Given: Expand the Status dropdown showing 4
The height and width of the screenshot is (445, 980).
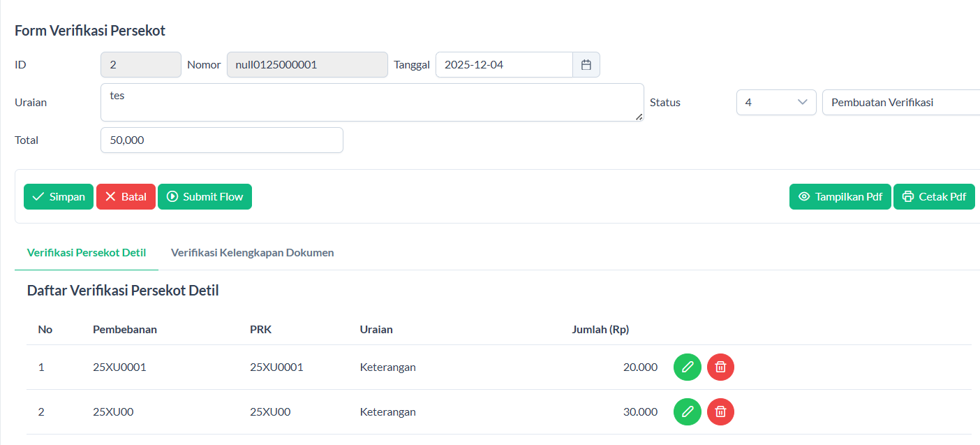Looking at the screenshot, I should 775,103.
